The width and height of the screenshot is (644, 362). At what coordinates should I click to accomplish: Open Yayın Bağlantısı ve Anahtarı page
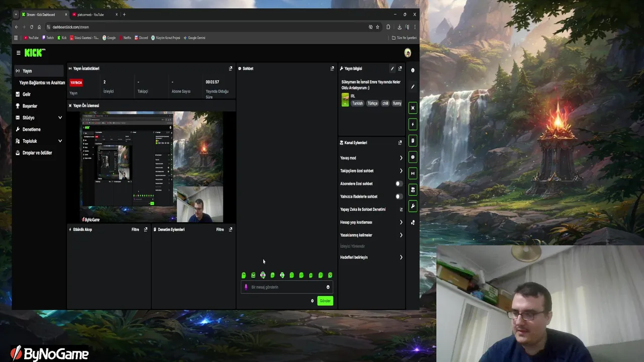point(42,82)
